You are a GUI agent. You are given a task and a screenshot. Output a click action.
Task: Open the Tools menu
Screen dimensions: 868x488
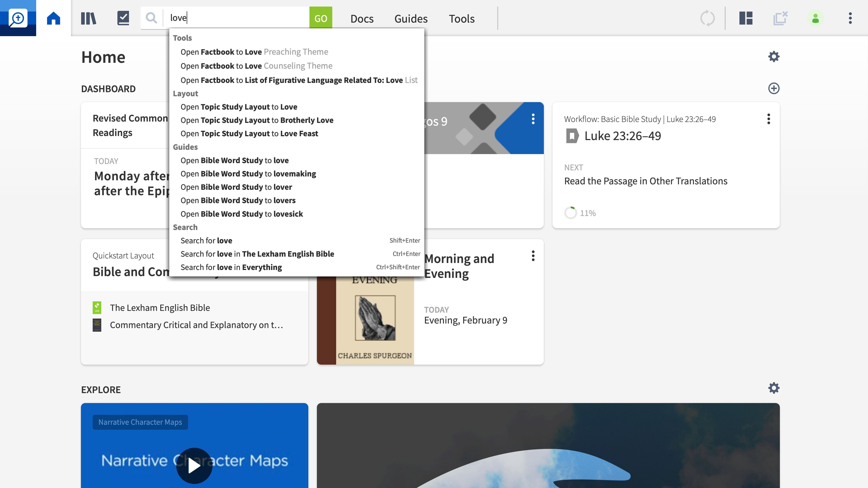tap(462, 19)
